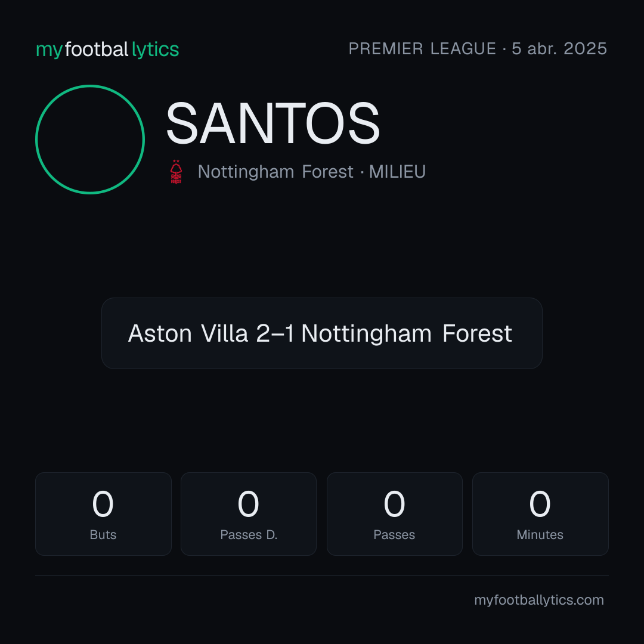Select the SANTOS player name heading

pos(273,123)
